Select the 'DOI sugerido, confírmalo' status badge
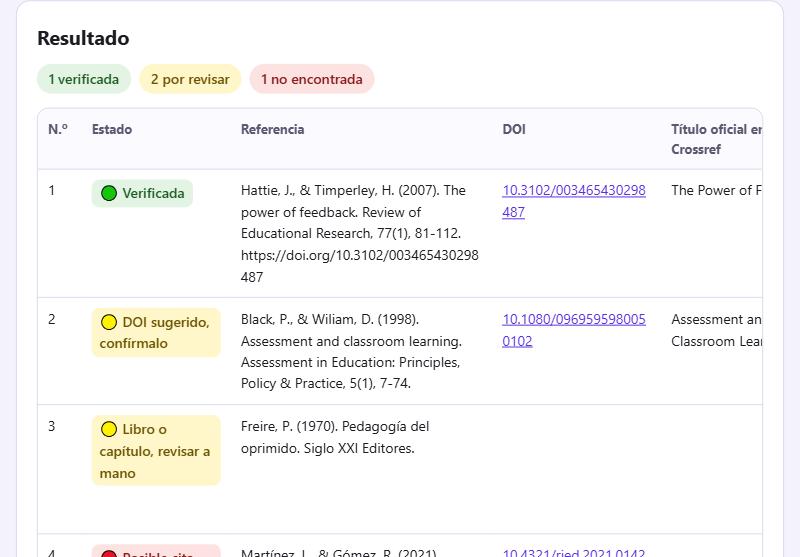Viewport: 800px width, 557px height. point(156,333)
